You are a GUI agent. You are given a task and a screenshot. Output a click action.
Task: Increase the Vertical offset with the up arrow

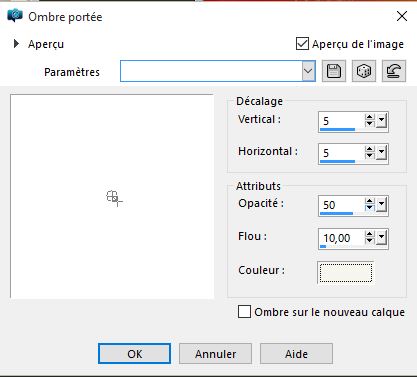pos(369,117)
